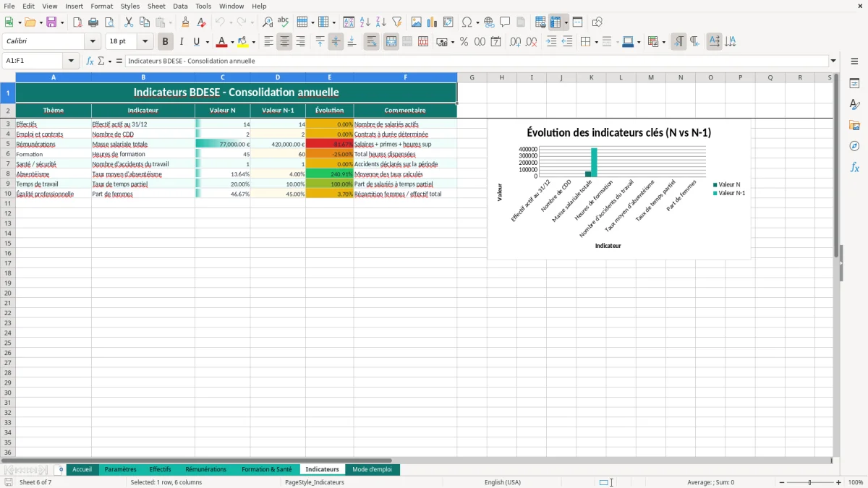868x488 pixels.
Task: Switch to the Mode d'emploi sheet tab
Action: click(x=372, y=469)
